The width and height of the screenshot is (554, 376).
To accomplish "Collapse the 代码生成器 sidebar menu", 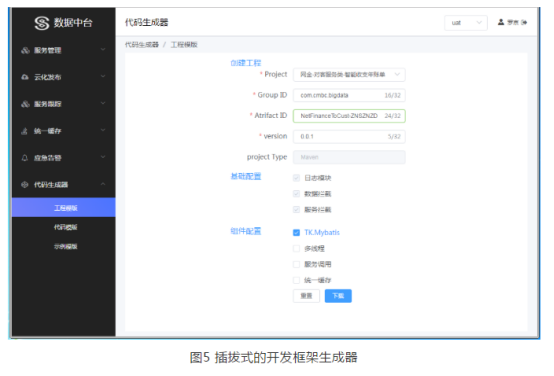I will 103,184.
